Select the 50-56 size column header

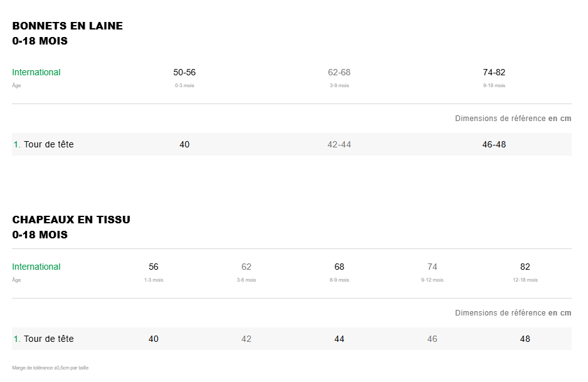(x=184, y=72)
